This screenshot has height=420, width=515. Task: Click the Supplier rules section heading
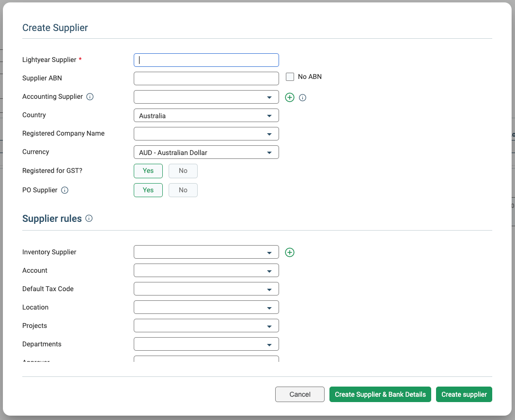click(x=52, y=218)
